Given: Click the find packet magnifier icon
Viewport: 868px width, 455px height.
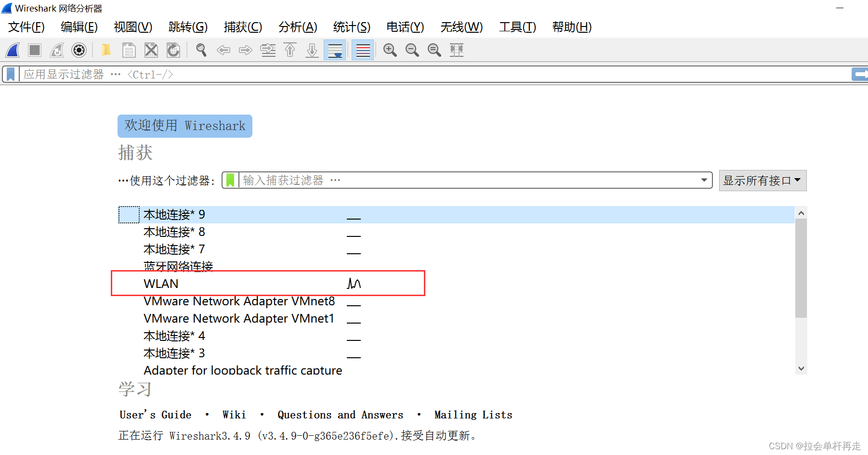Looking at the screenshot, I should point(201,50).
